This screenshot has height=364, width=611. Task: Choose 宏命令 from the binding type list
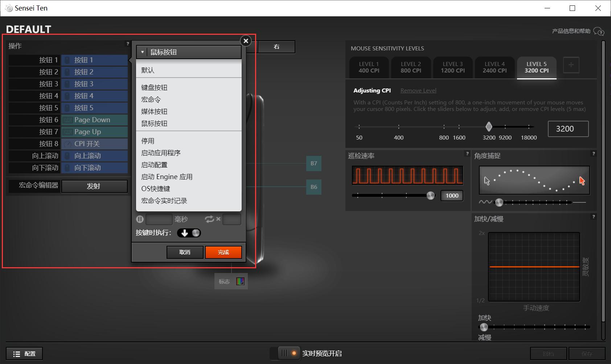[151, 99]
